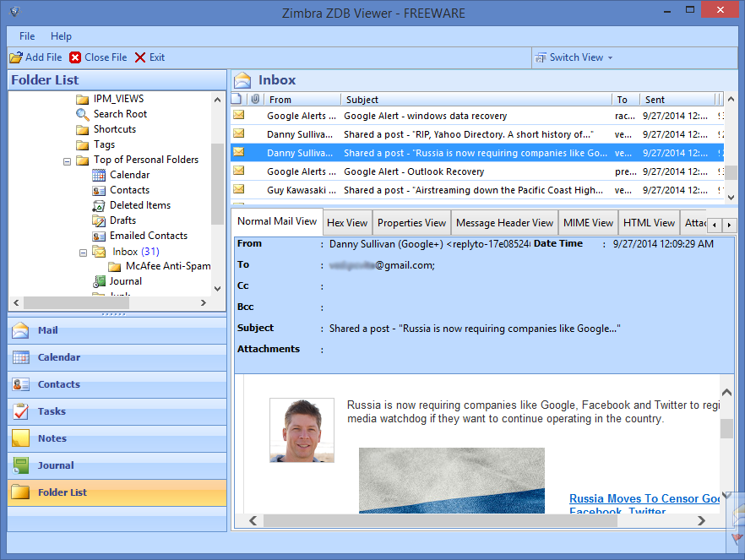Screen dimensions: 745x560
Task: Open Contacts pane in navigation sidebar
Action: [117, 384]
